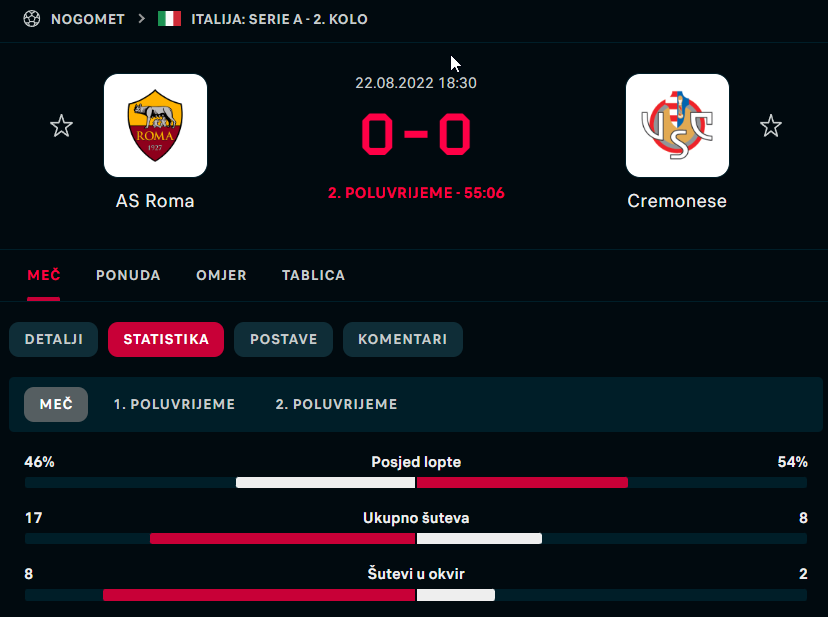Click the breadcrumb chevron after NOGOMET
The height and width of the screenshot is (617, 828).
(x=141, y=19)
